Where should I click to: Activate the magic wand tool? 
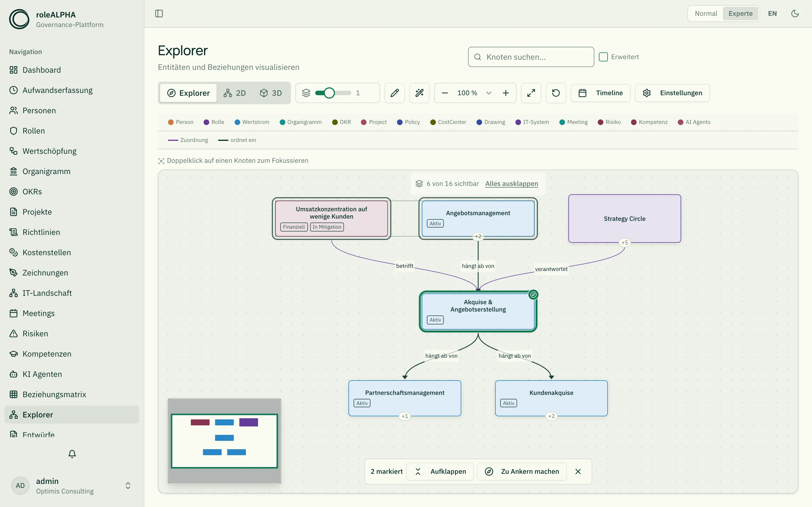point(420,93)
